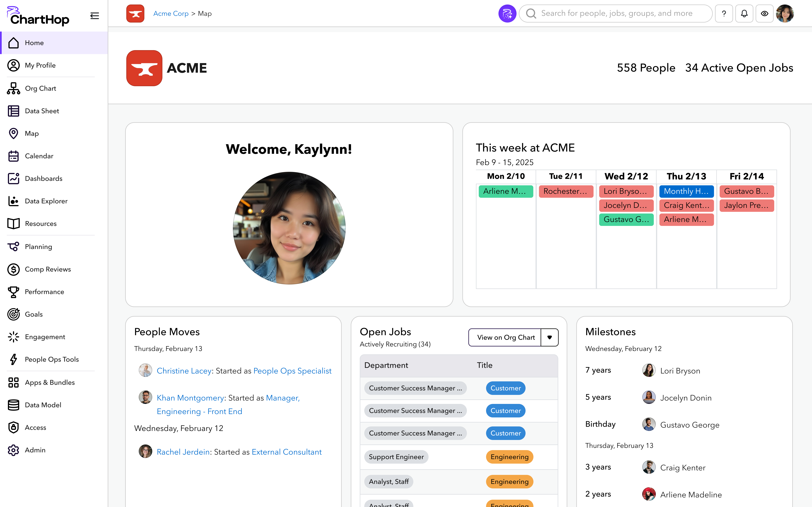Image resolution: width=812 pixels, height=507 pixels.
Task: Select the Calendar menu item
Action: [39, 156]
